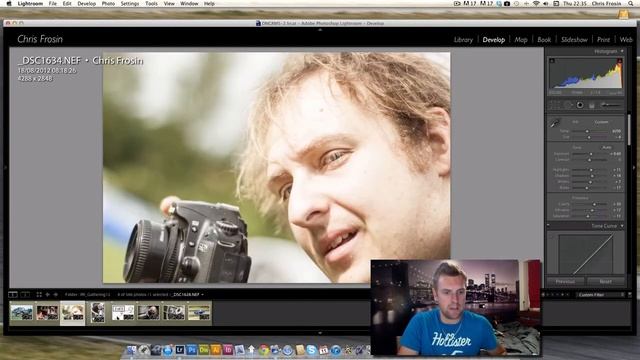This screenshot has height=360, width=640.
Task: Select the vertical portrait filmstrip thumbnail
Action: pos(98,313)
